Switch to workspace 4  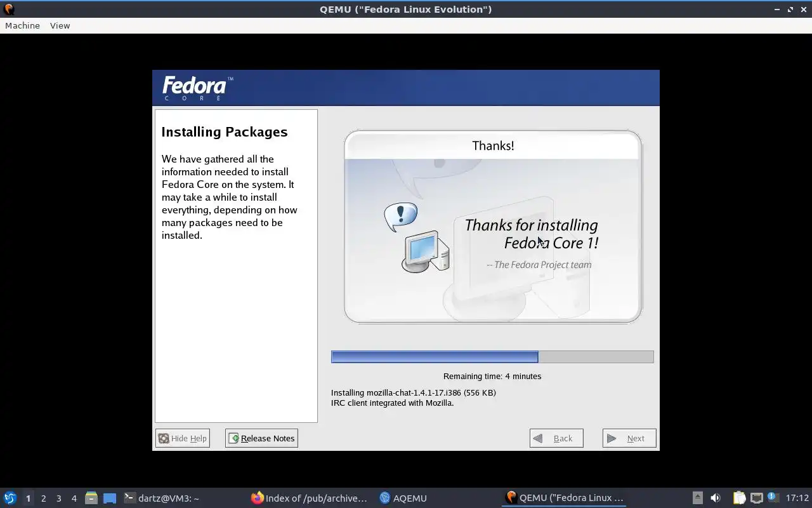tap(74, 498)
